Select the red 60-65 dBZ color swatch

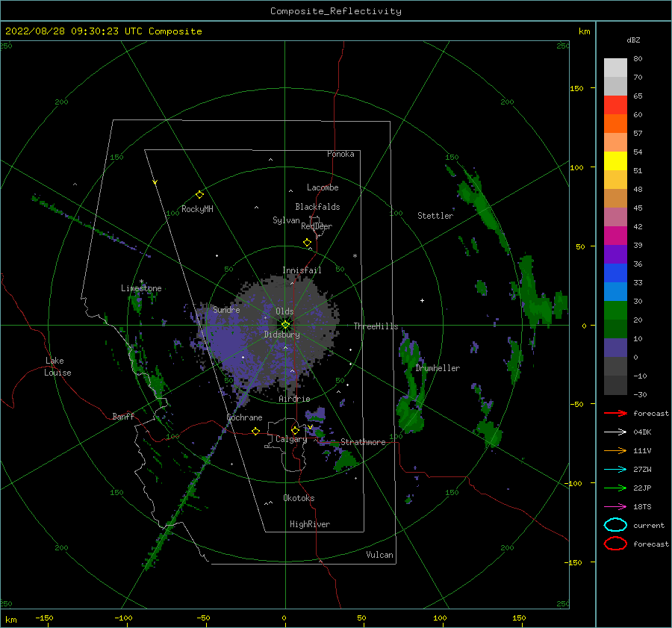coord(615,105)
